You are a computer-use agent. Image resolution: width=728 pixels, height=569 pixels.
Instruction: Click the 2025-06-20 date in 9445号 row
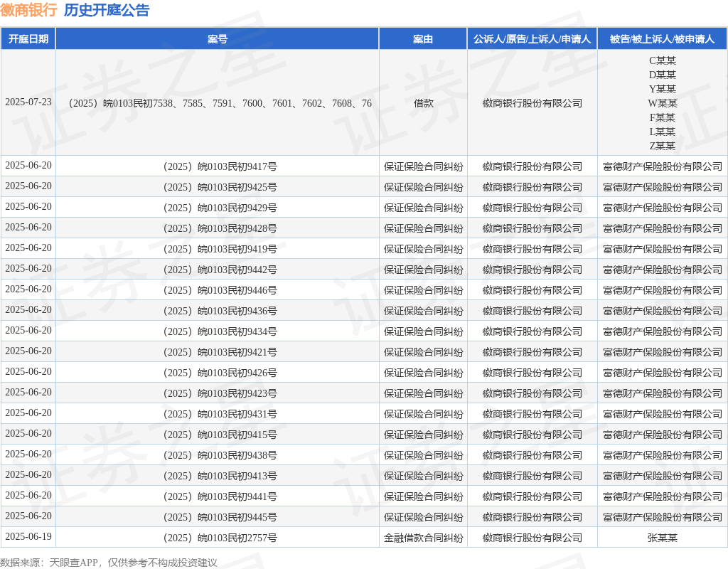(x=28, y=516)
